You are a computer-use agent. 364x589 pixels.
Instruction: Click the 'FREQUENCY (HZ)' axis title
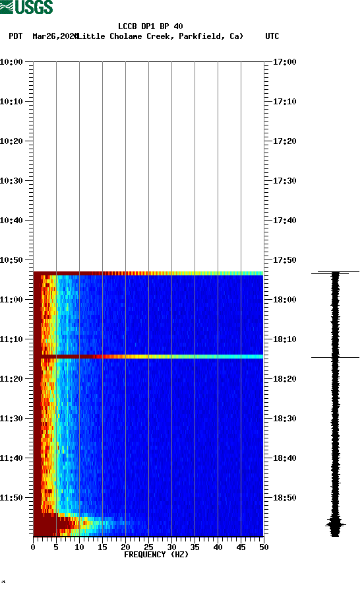coord(156,555)
